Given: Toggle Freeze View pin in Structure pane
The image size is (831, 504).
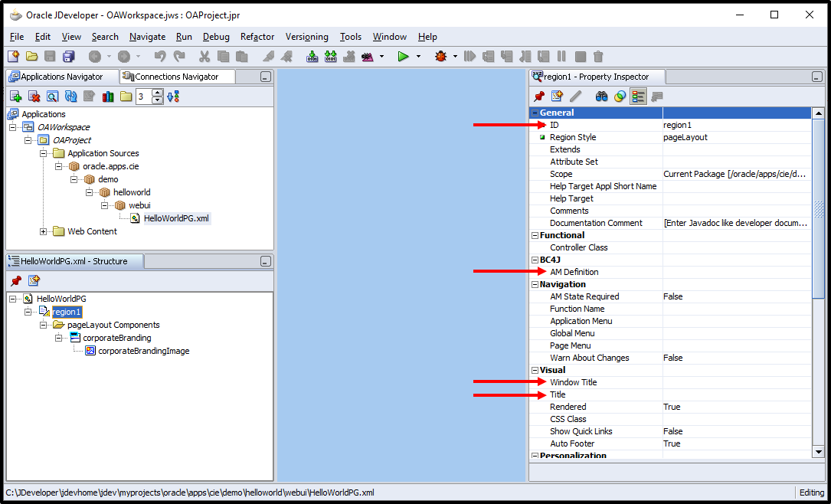Looking at the screenshot, I should coord(16,280).
